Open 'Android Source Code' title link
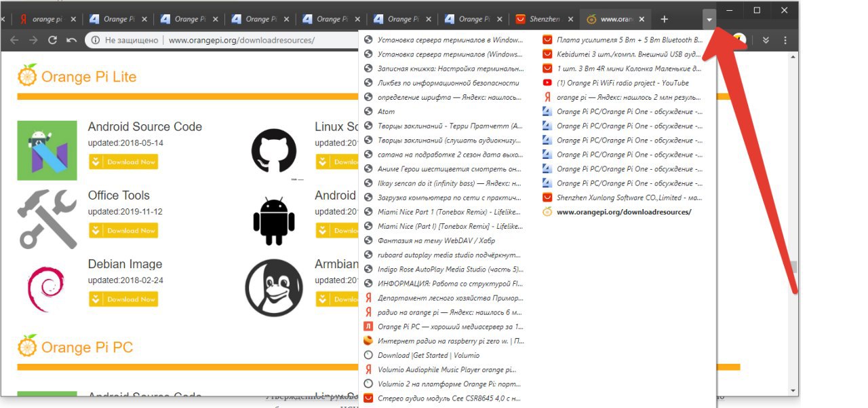The image size is (868, 408). (x=144, y=127)
